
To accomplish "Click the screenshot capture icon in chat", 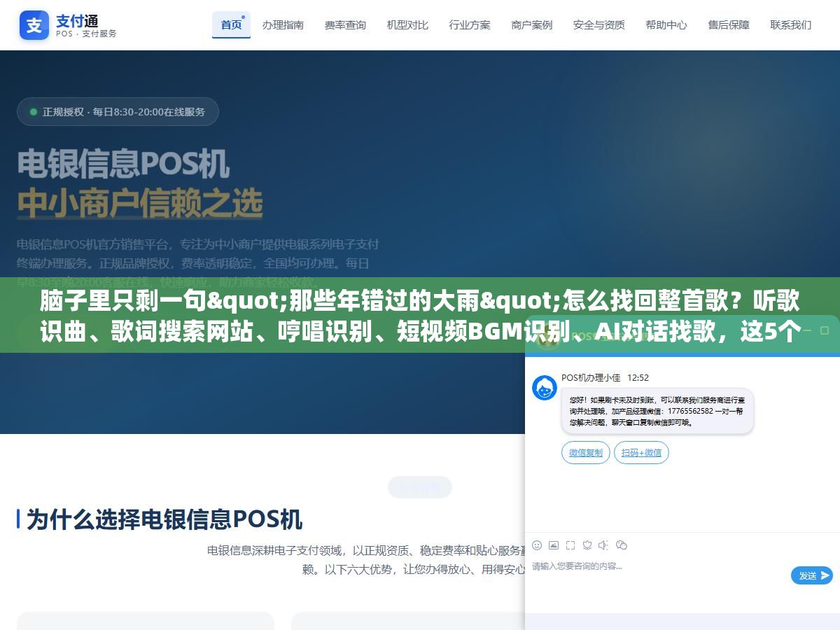I will click(x=570, y=545).
